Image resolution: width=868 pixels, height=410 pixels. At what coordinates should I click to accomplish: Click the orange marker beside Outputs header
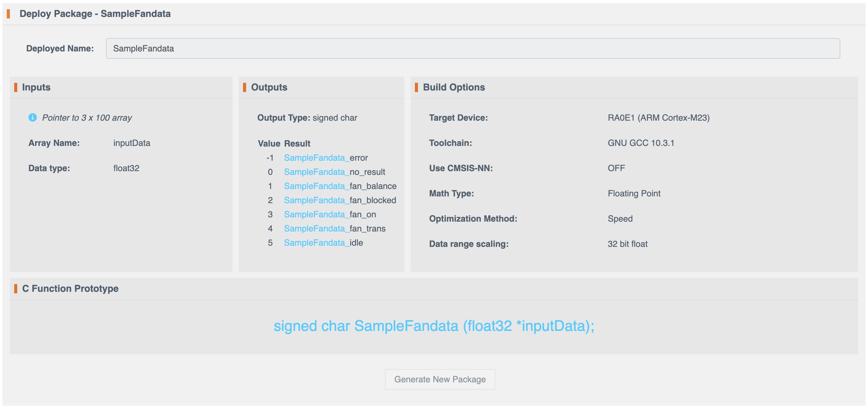click(x=245, y=87)
